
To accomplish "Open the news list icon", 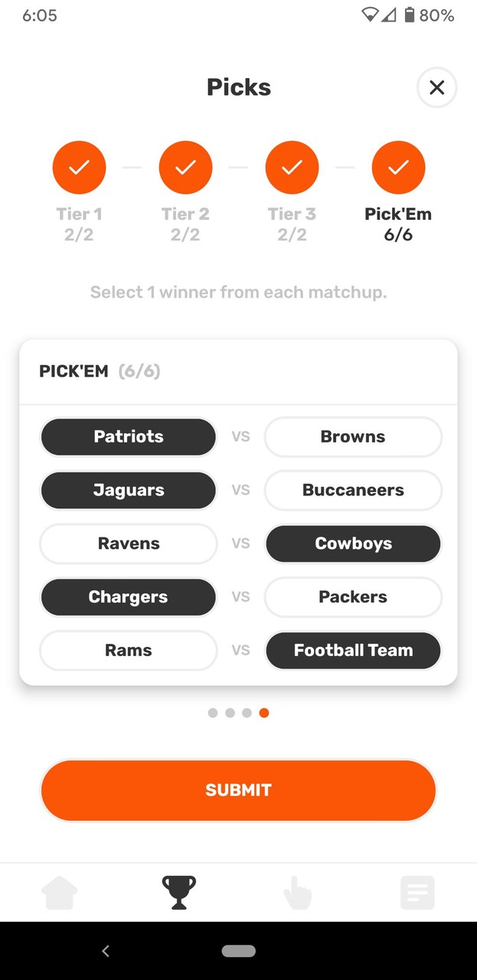I will point(417,893).
